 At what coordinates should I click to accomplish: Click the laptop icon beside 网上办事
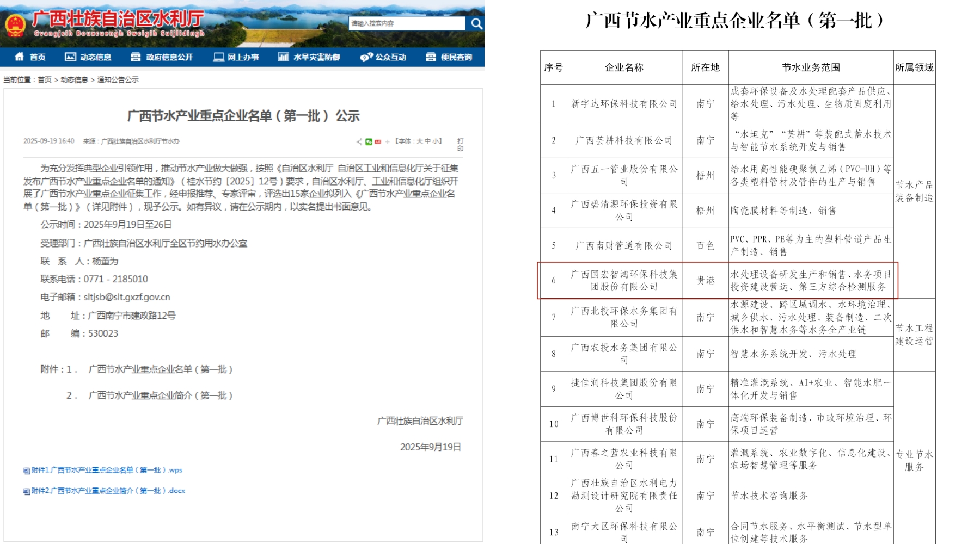point(219,57)
